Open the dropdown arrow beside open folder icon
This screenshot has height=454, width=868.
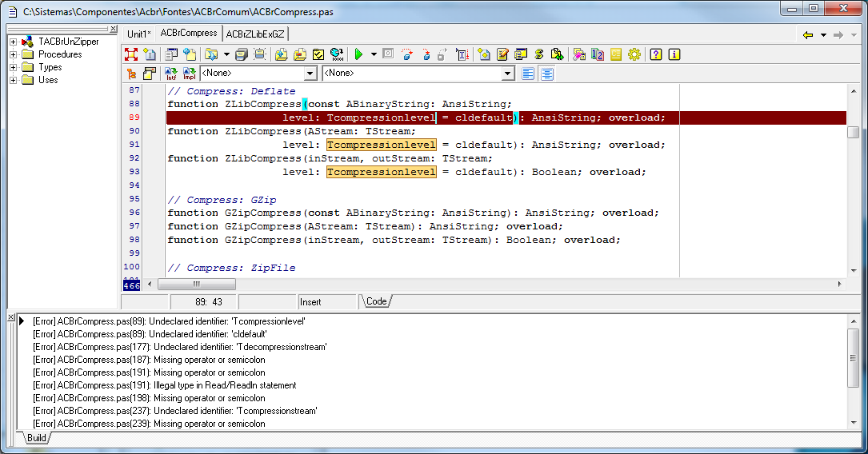point(226,54)
